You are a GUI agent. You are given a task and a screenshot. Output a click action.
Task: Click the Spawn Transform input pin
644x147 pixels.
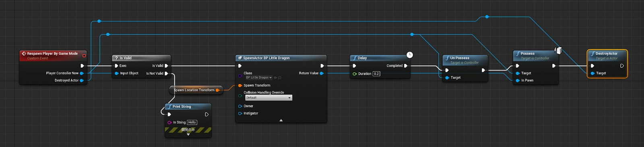coord(240,85)
